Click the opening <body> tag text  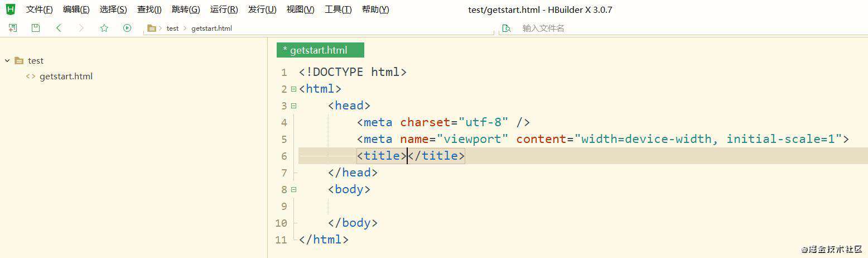pyautogui.click(x=349, y=189)
